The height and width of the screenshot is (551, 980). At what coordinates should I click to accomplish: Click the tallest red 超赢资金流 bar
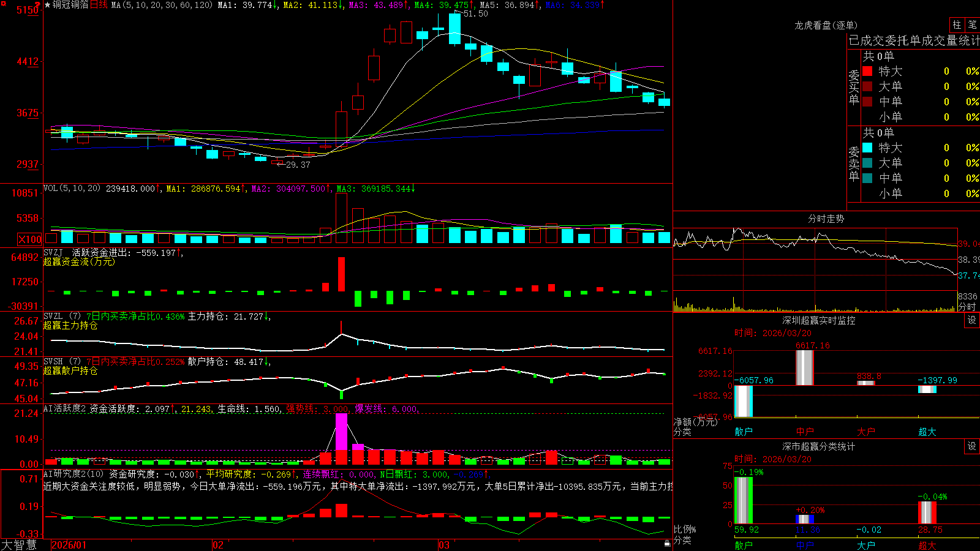341,274
